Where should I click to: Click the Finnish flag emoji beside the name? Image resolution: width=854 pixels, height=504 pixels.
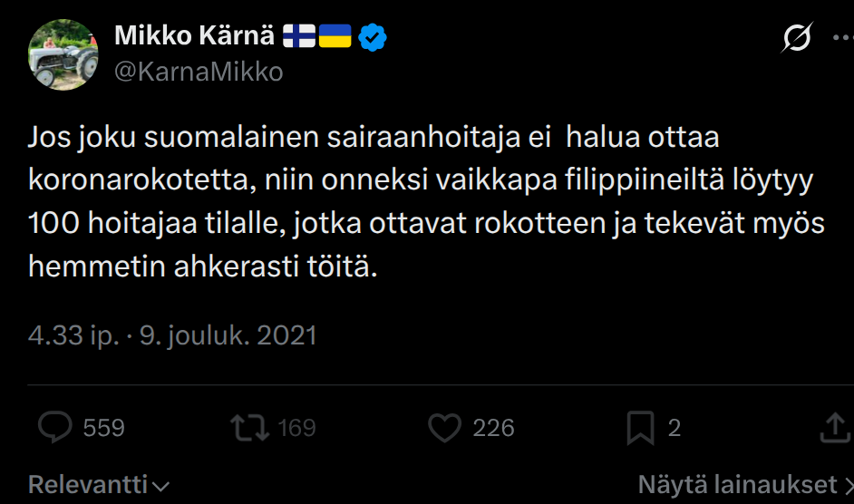(297, 37)
